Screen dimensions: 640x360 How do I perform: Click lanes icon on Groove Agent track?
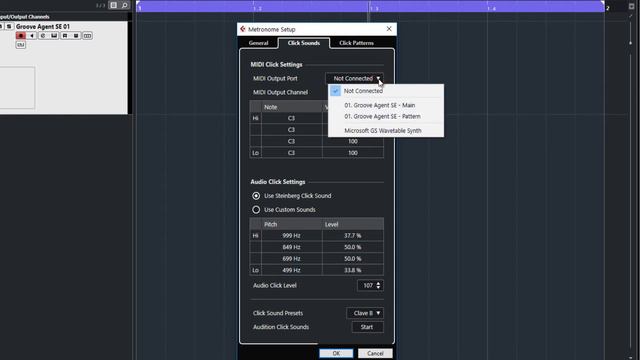[87, 36]
